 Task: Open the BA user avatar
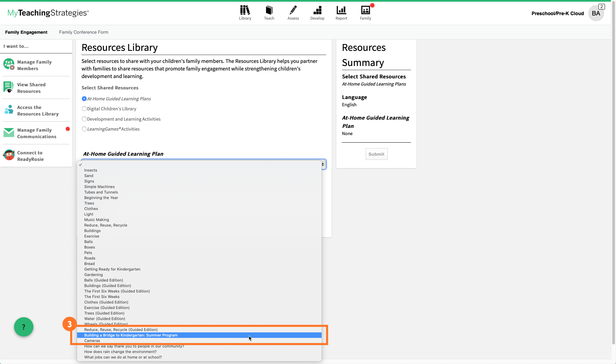pos(596,13)
